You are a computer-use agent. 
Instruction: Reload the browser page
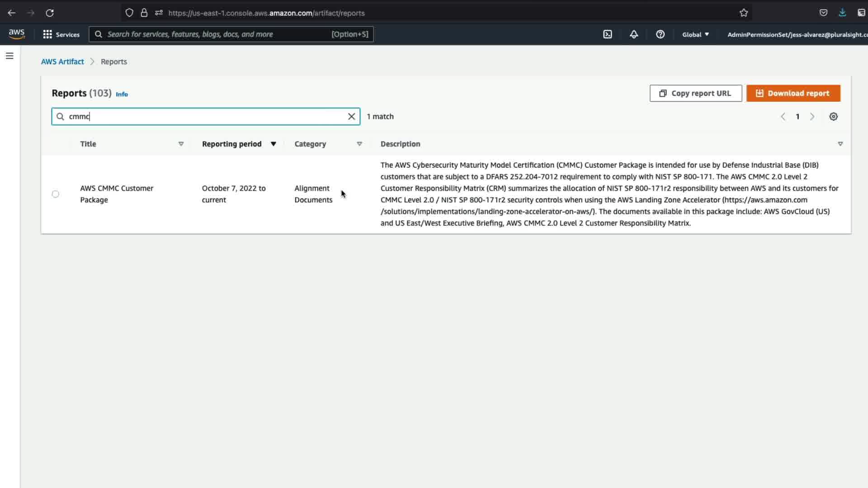click(50, 13)
